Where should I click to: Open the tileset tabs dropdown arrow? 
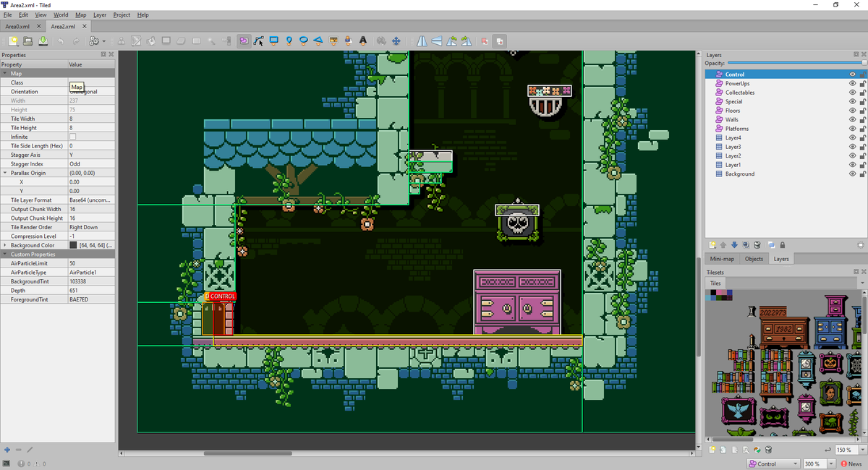[861, 283]
